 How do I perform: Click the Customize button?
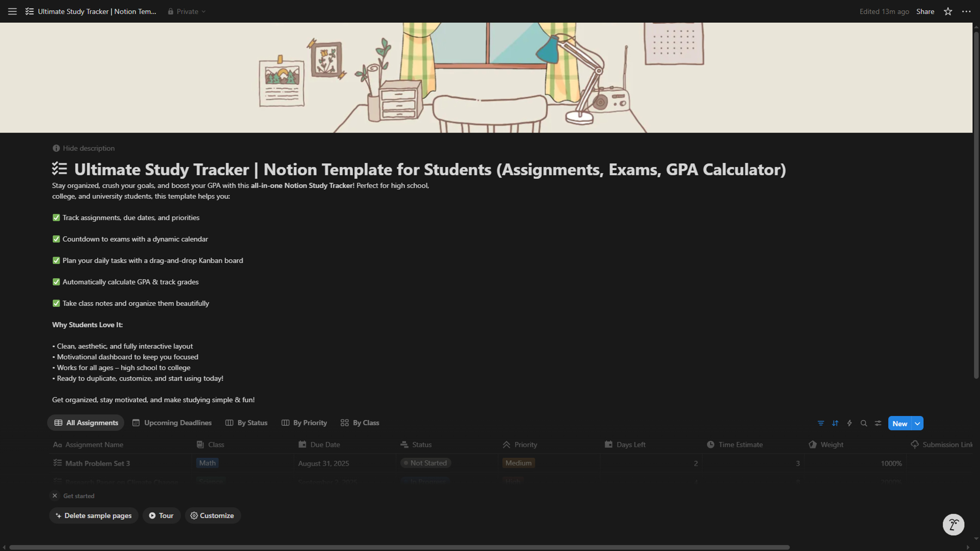pos(212,515)
